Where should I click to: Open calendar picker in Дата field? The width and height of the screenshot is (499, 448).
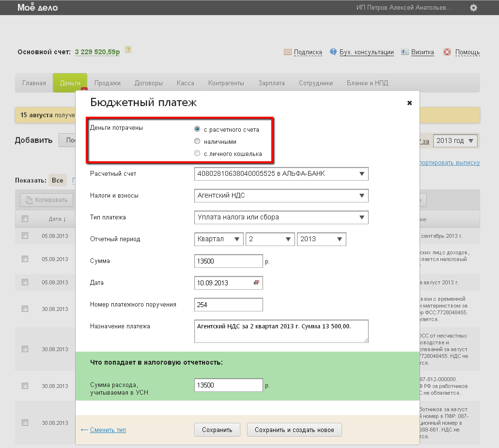click(x=256, y=283)
